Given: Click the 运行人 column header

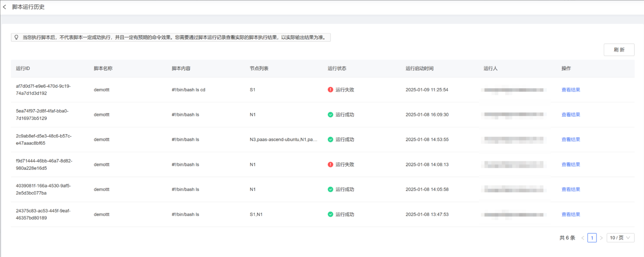Looking at the screenshot, I should click(491, 68).
